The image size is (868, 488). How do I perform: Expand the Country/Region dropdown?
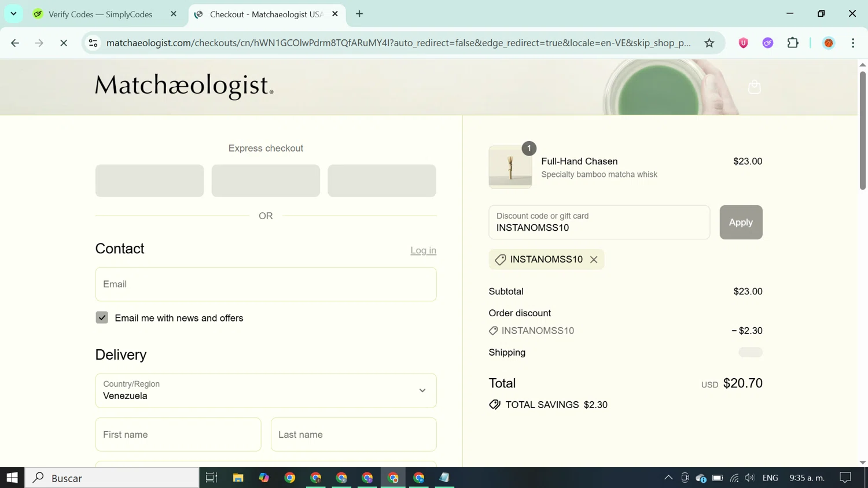point(266,390)
